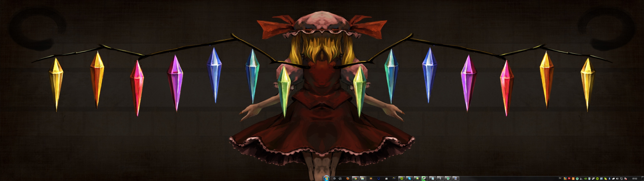This screenshot has height=181, width=644.
Task: Open NVIDIA tray icon
Action: (585, 179)
